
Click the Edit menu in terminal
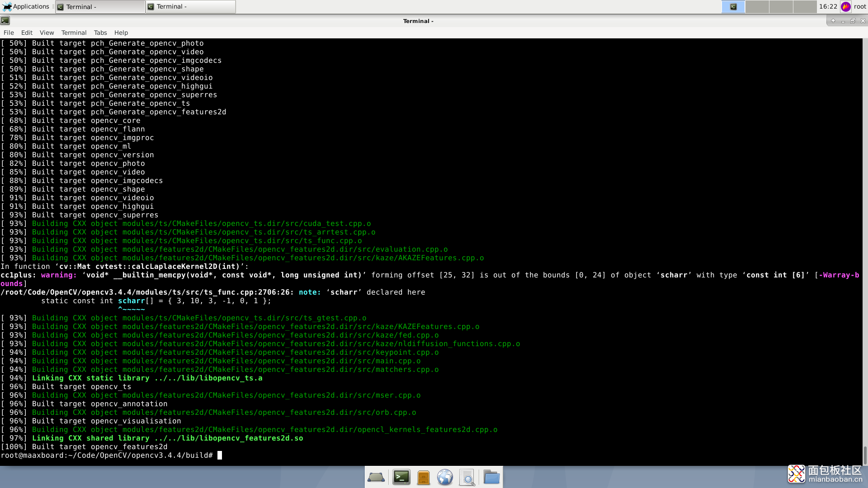tap(27, 33)
